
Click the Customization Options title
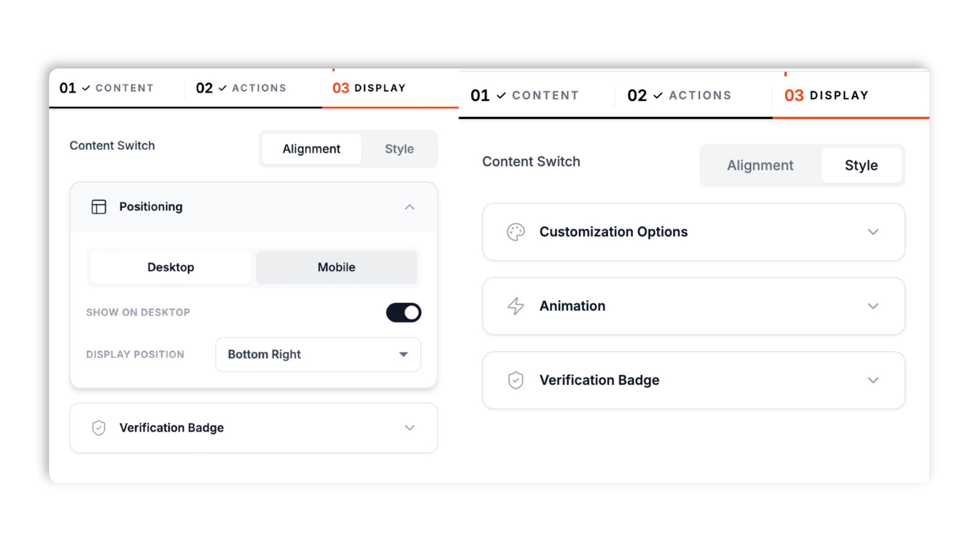(613, 232)
